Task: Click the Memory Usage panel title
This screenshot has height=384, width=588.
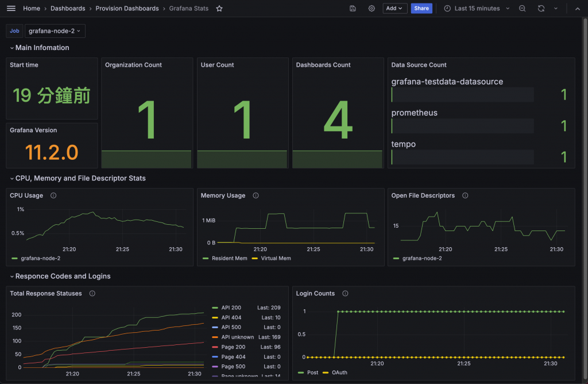Action: (x=223, y=195)
